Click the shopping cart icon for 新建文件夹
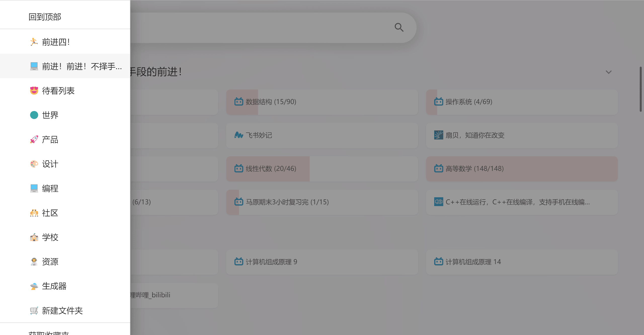 point(34,311)
